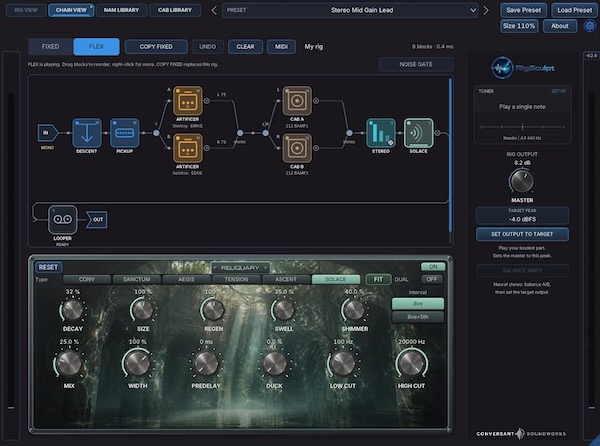Switch to CHAIN VIEW tab
The image size is (600, 446).
(72, 10)
